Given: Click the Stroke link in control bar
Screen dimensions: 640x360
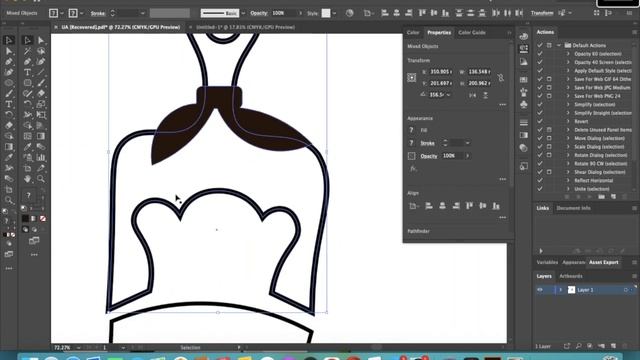Looking at the screenshot, I should pyautogui.click(x=98, y=13).
